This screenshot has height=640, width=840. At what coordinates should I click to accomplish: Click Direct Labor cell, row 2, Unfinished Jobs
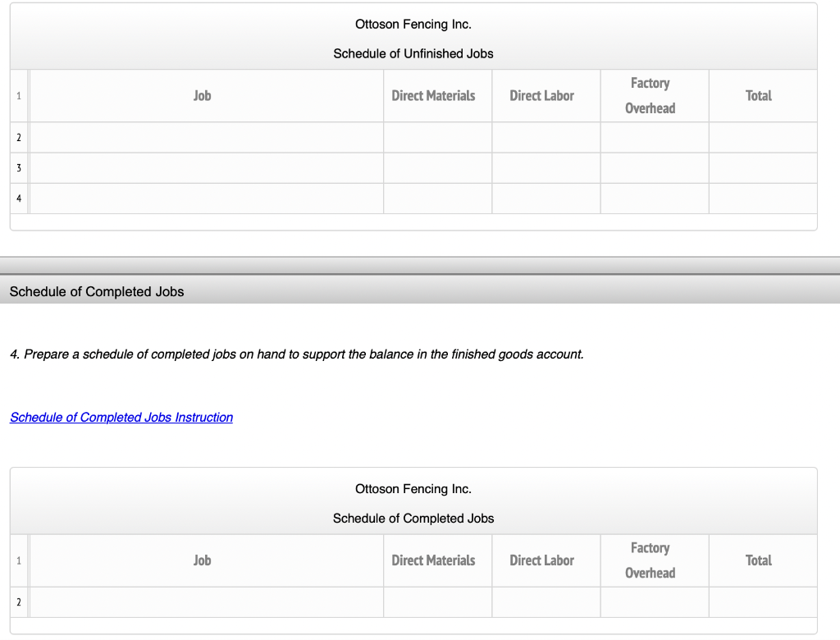546,138
